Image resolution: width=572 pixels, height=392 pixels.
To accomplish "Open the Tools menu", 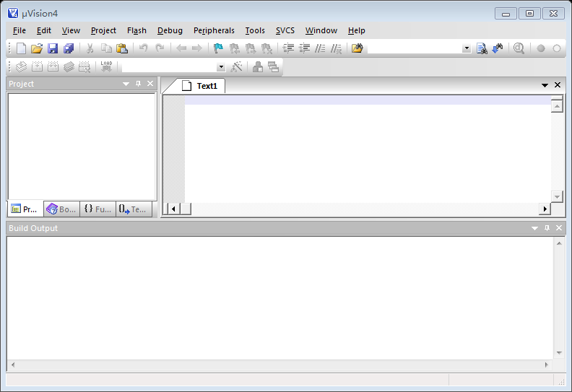I will [255, 30].
